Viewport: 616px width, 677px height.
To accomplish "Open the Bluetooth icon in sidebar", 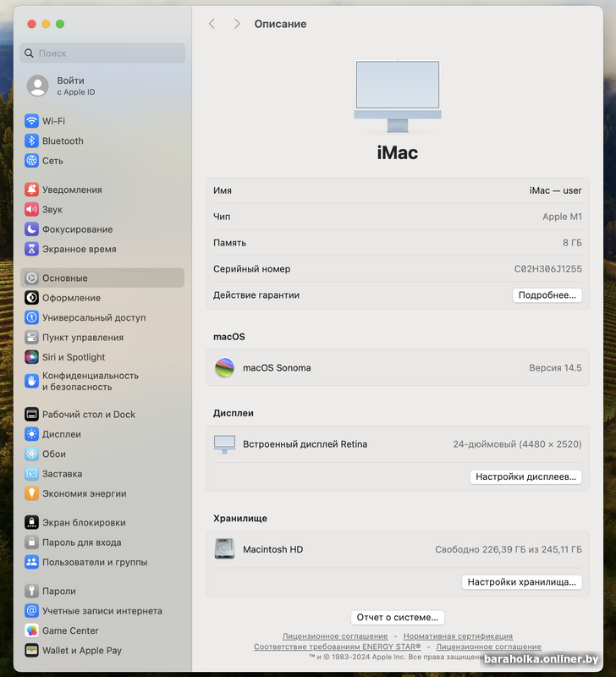I will coord(31,140).
